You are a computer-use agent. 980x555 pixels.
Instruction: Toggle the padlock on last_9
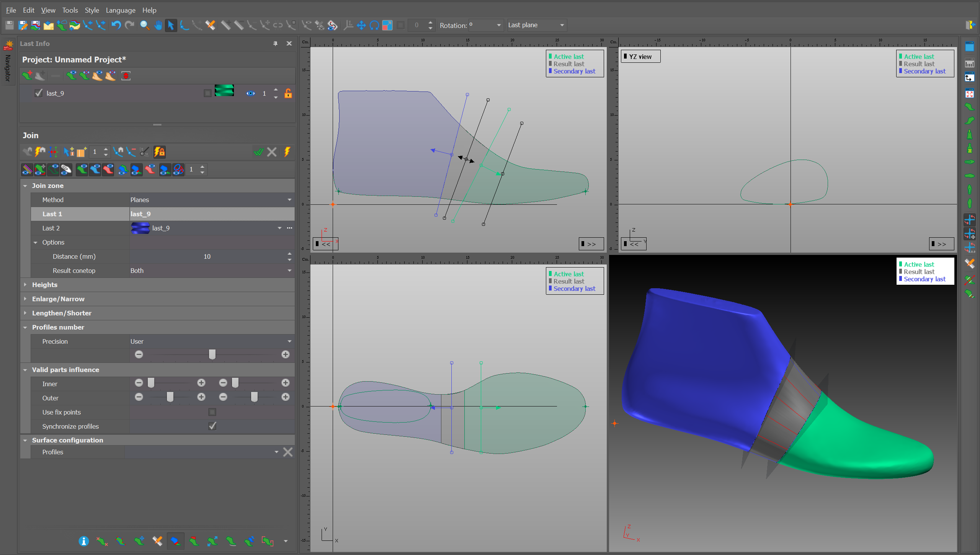[x=288, y=93]
